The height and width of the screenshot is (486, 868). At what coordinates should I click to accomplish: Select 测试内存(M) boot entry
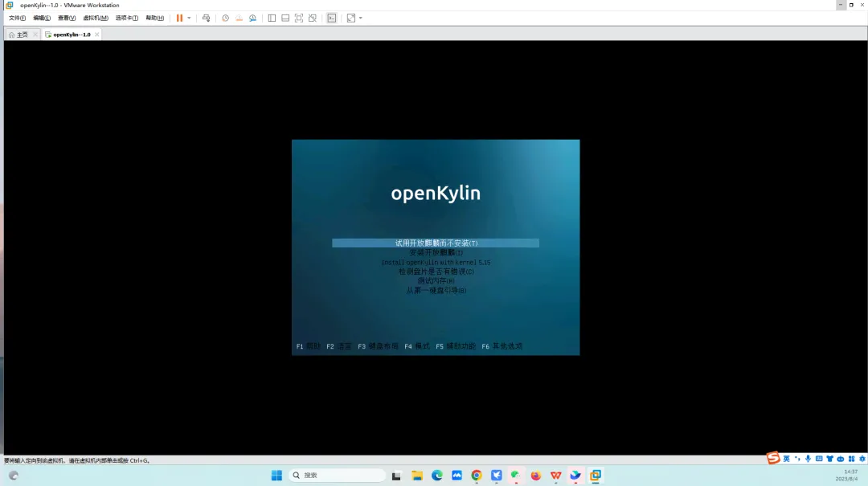[x=436, y=281]
